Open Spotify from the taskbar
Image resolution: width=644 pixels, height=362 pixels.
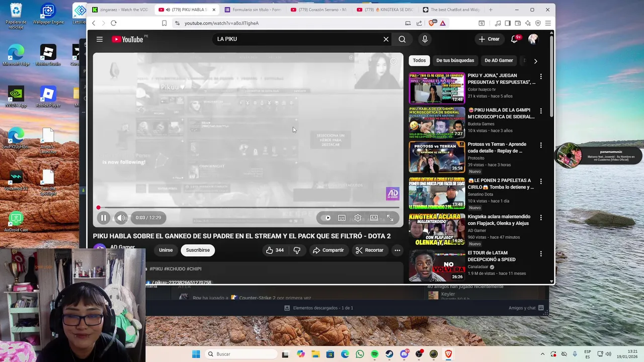click(375, 354)
